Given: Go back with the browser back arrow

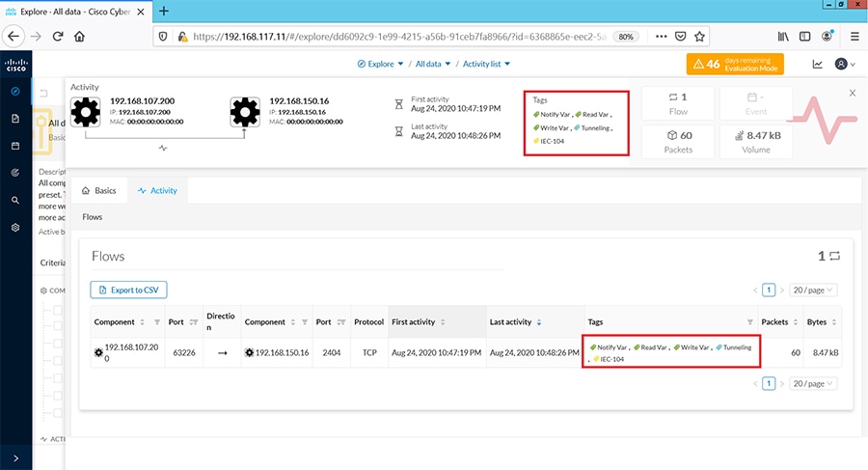Looking at the screenshot, I should (14, 37).
